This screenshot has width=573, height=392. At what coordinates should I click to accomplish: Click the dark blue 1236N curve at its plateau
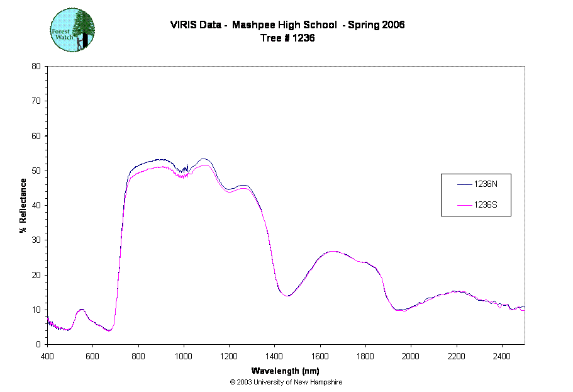point(154,161)
